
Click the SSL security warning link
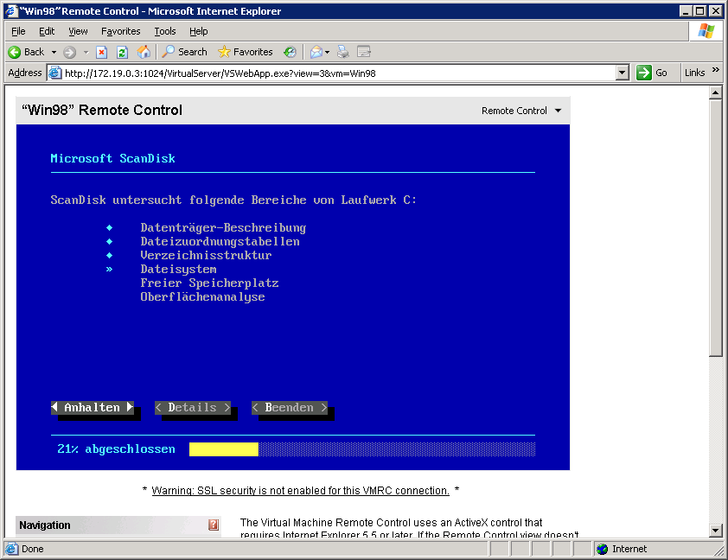300,490
